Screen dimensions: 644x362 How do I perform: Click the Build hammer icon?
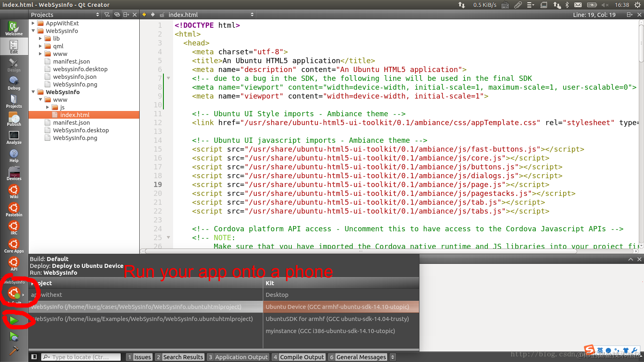click(14, 351)
